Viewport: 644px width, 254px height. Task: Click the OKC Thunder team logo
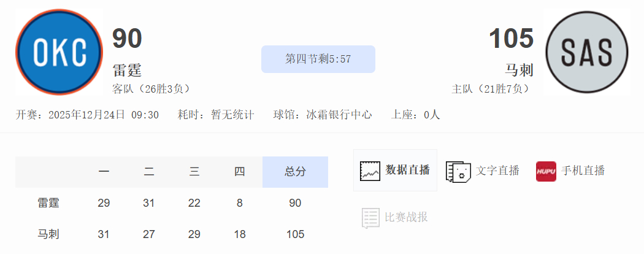[59, 52]
